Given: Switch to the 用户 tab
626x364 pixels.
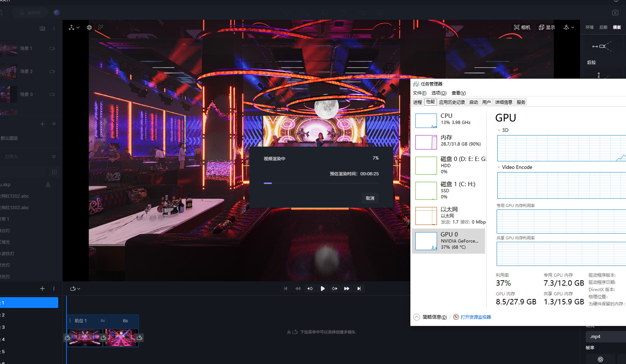Looking at the screenshot, I should click(487, 102).
